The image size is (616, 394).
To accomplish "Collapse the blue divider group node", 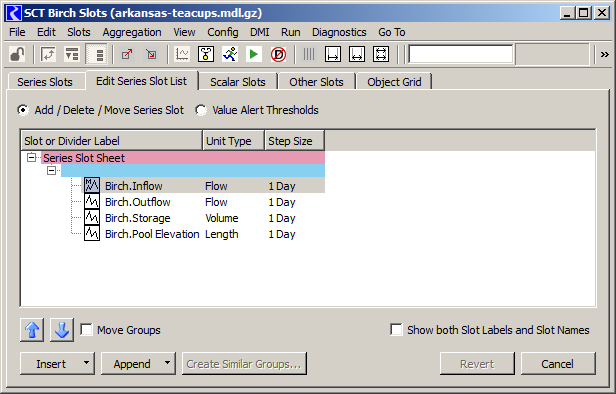I will pyautogui.click(x=51, y=170).
